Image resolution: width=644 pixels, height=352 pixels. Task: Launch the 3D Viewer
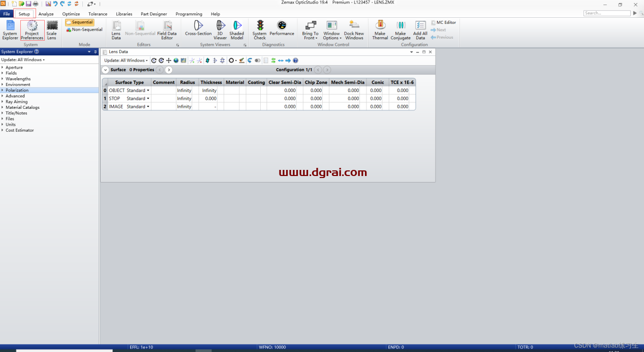(x=220, y=30)
